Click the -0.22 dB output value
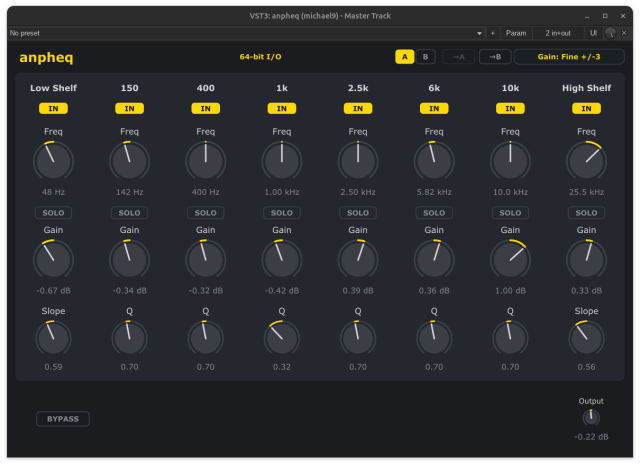640x466 pixels. click(591, 437)
